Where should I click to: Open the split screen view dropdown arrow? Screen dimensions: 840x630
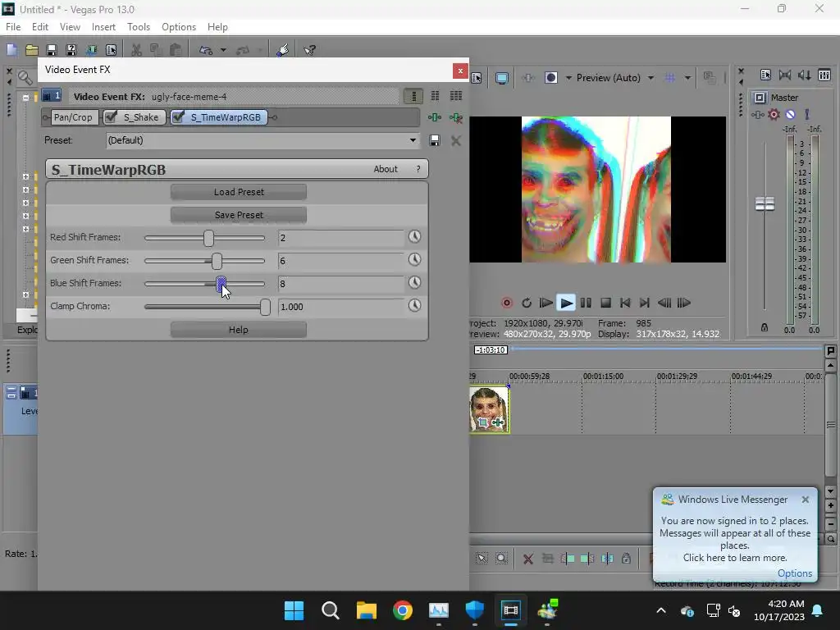[568, 78]
